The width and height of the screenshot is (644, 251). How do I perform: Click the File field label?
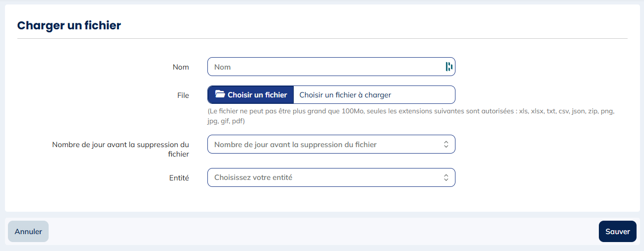click(x=183, y=95)
